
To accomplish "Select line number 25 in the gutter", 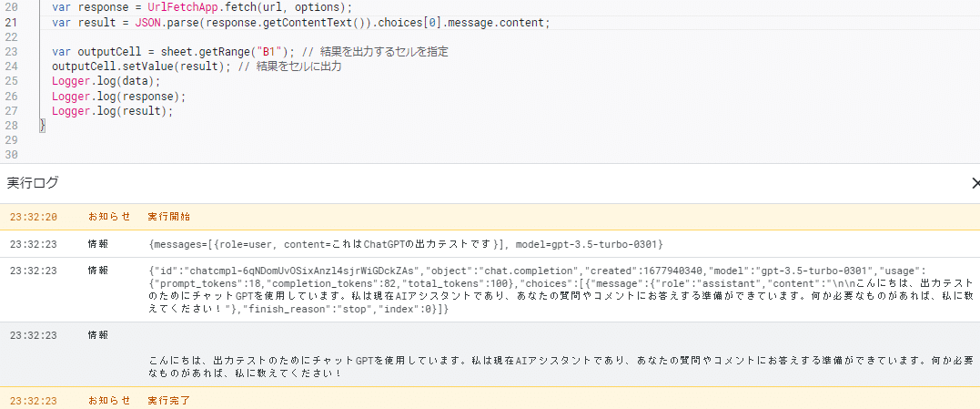I will (11, 81).
